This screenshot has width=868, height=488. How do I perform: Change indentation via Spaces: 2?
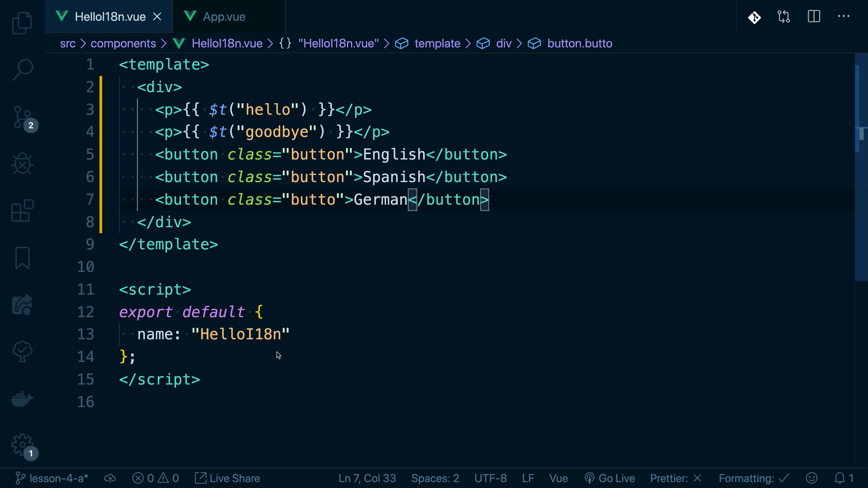[x=435, y=478]
